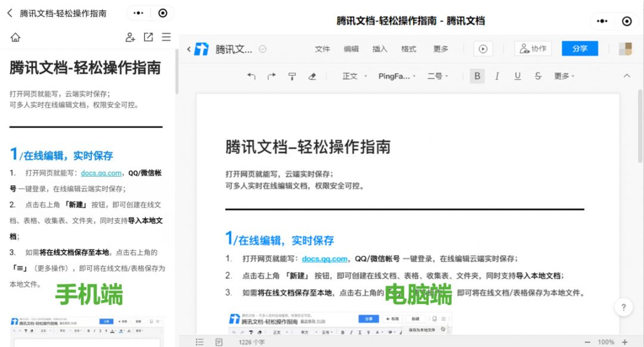The height and width of the screenshot is (347, 644).
Task: Open desktop window three-dot menu
Action: [602, 21]
